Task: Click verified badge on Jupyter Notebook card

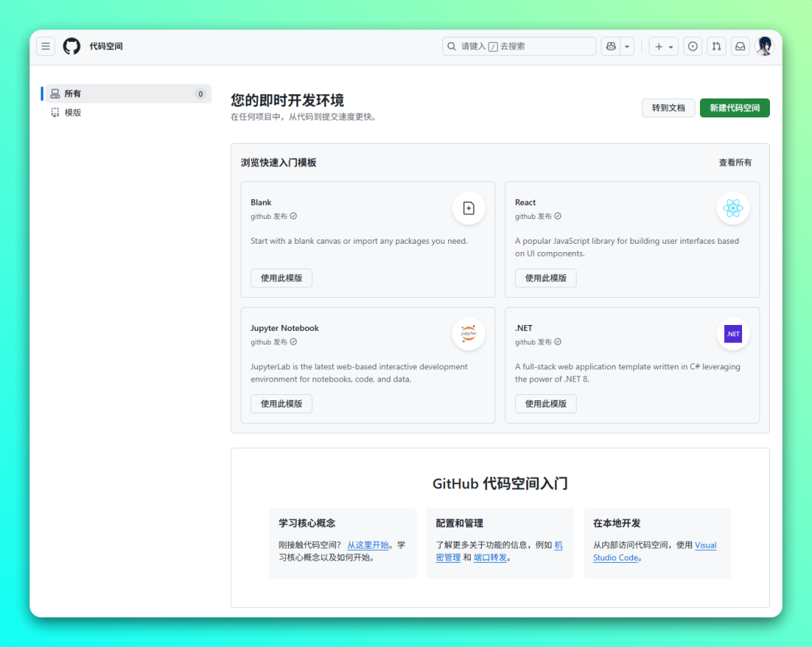Action: (294, 342)
